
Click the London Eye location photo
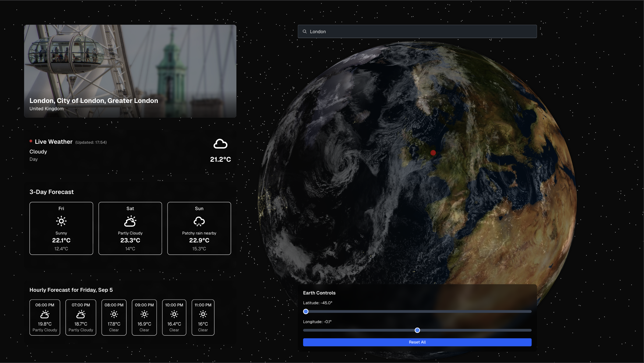[130, 61]
